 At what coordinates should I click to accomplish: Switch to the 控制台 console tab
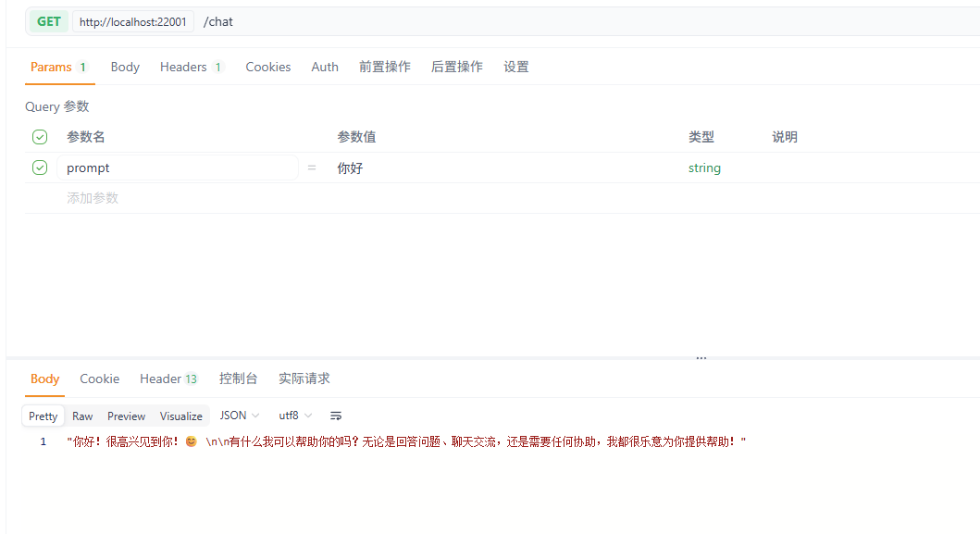[x=239, y=379]
